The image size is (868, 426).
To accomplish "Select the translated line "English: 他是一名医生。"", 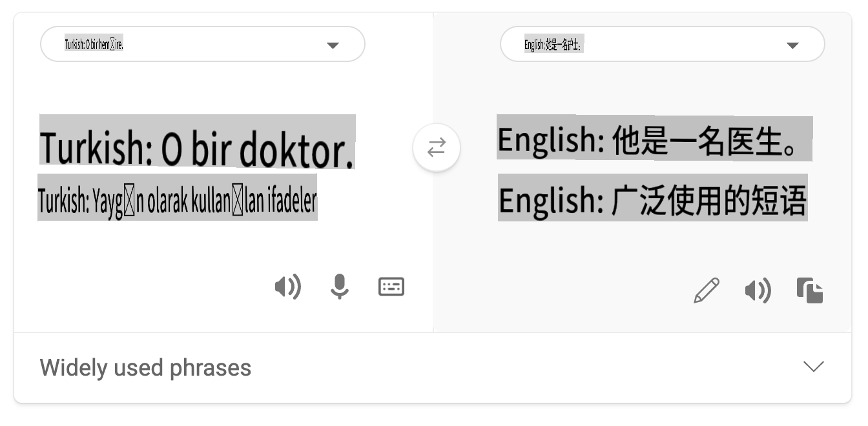I will click(654, 140).
